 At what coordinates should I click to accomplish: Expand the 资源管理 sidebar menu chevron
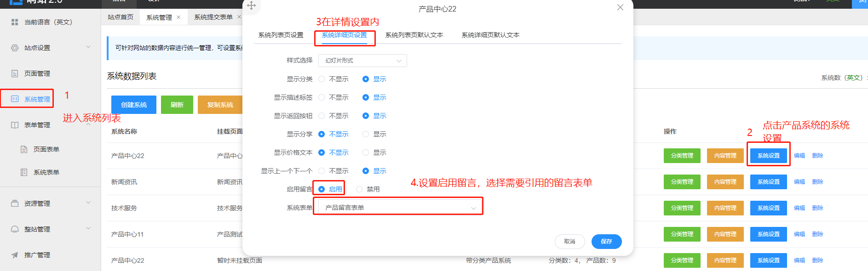(88, 203)
